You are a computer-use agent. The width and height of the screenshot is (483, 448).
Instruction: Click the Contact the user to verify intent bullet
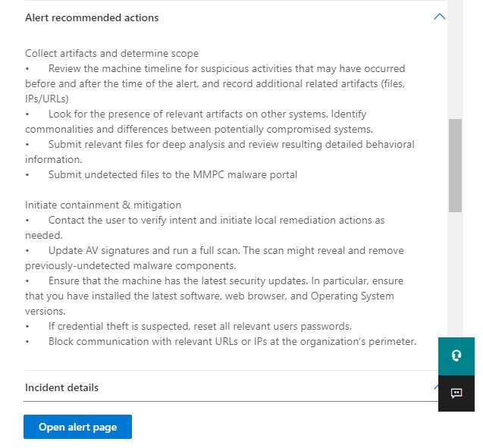[x=216, y=220]
